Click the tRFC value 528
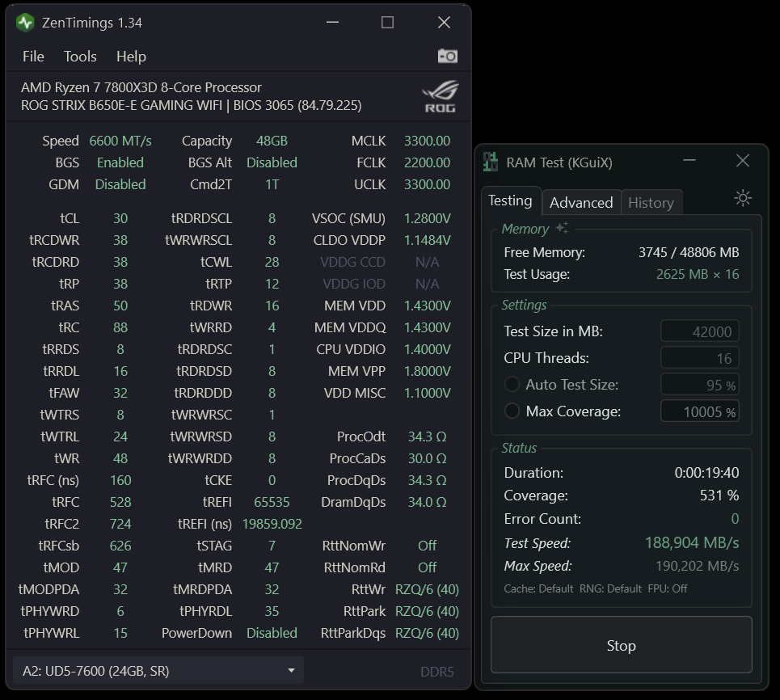The image size is (780, 700). (x=120, y=502)
